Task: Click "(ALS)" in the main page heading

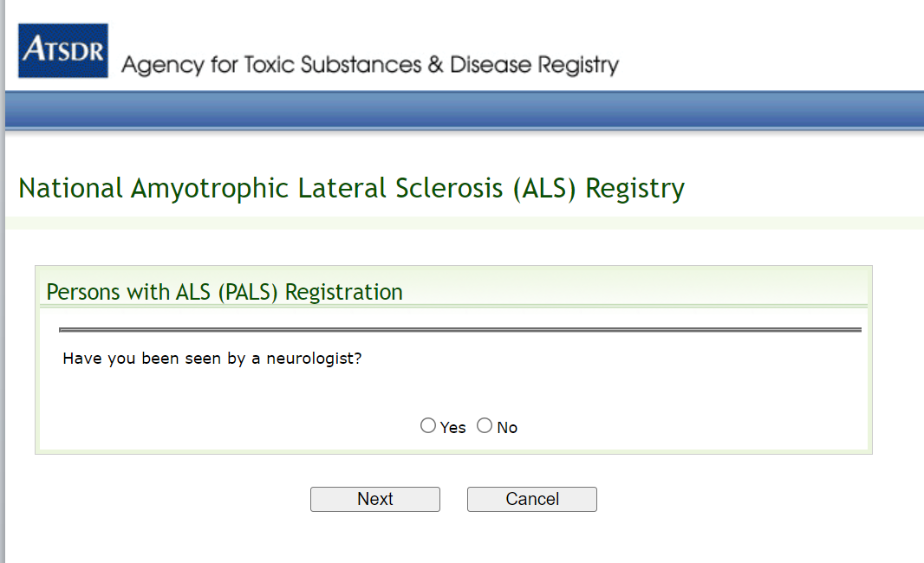Action: (544, 188)
